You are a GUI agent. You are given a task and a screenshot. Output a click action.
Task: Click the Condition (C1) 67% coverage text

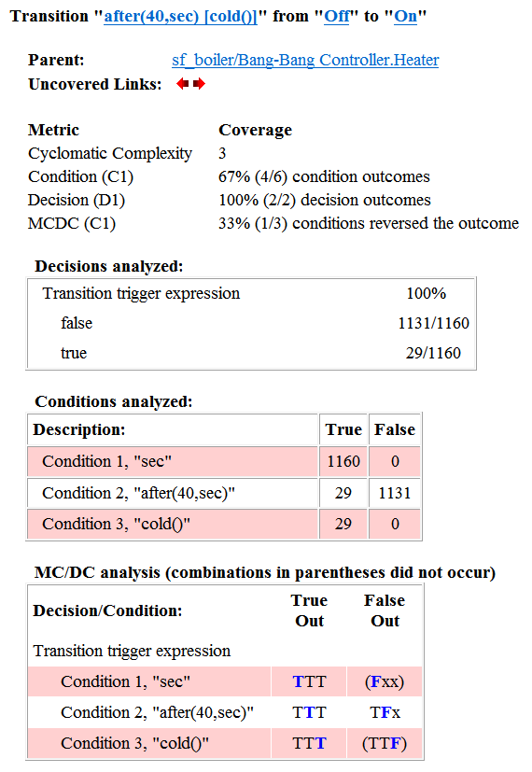(324, 176)
